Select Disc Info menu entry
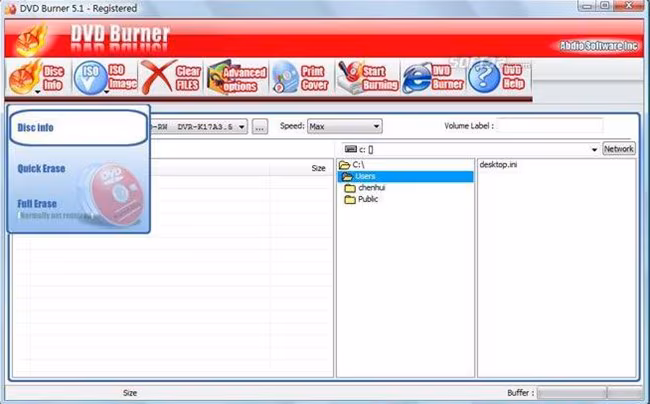 pyautogui.click(x=78, y=128)
